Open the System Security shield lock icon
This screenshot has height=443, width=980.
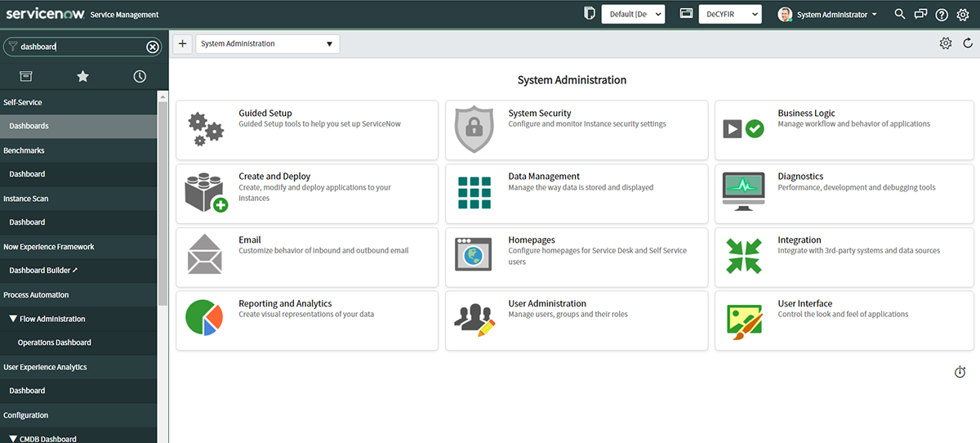(x=474, y=129)
